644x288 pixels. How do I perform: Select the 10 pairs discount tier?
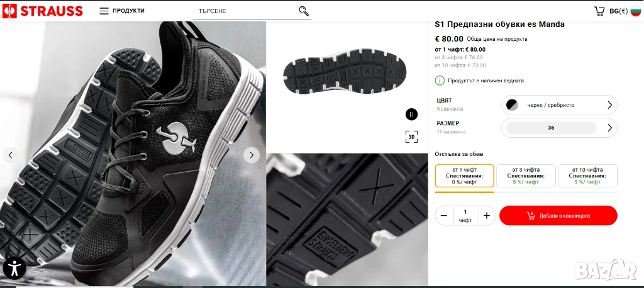click(587, 175)
